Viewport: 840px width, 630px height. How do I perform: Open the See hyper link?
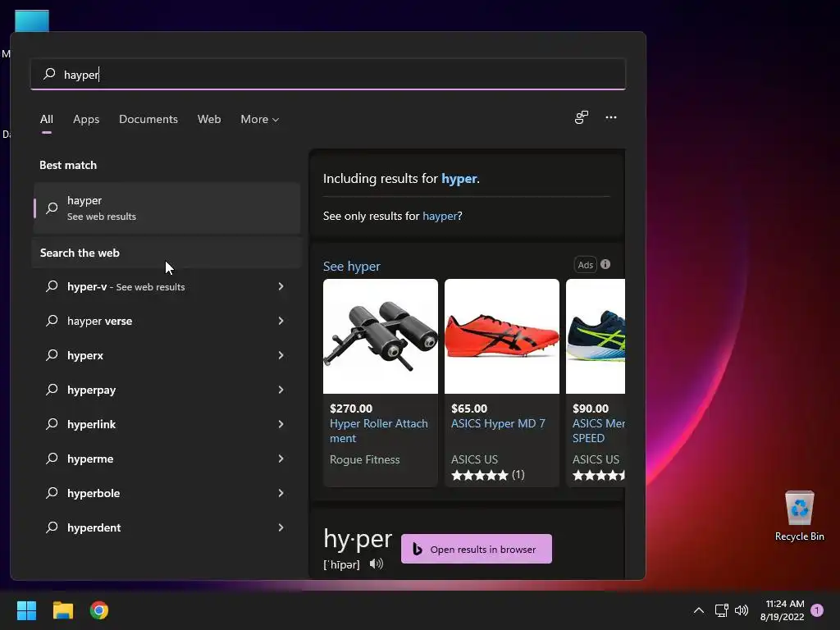pyautogui.click(x=351, y=267)
